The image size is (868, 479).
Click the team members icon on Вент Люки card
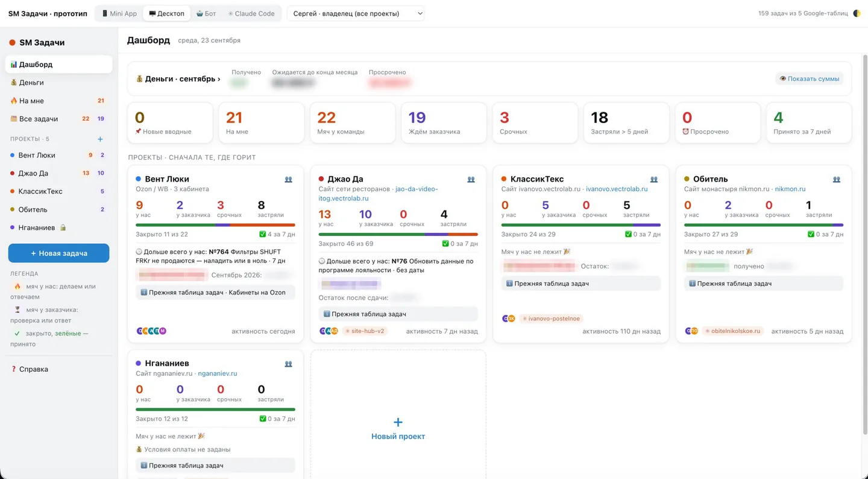[x=288, y=179]
